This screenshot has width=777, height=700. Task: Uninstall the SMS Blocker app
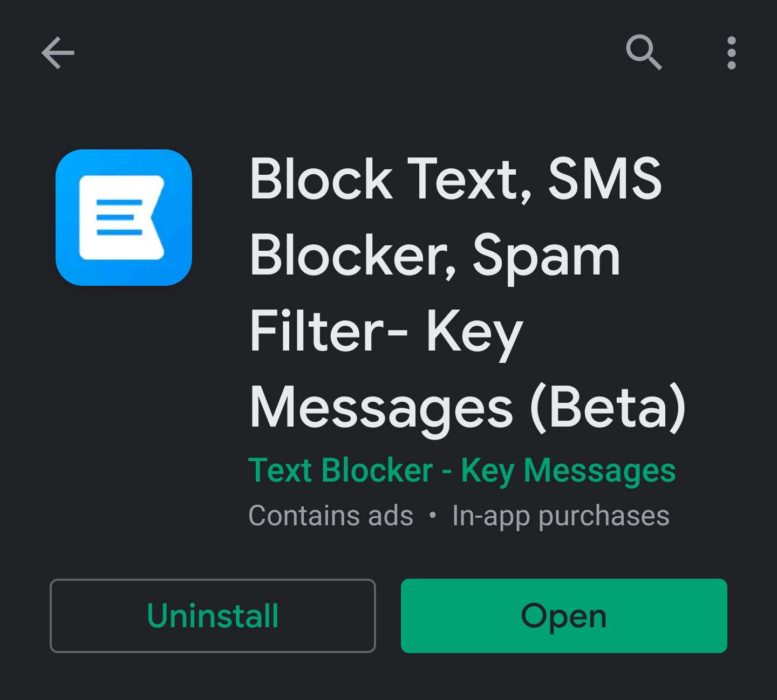point(213,616)
